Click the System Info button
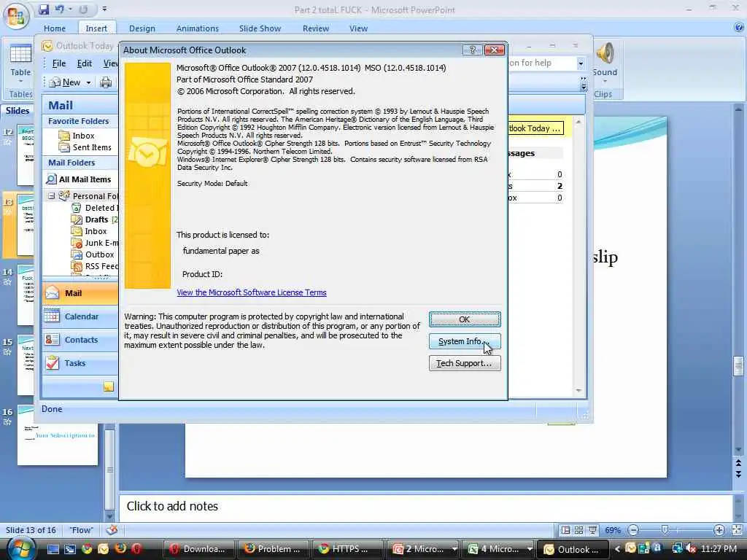Screen dimensions: 747x560 coord(465,341)
